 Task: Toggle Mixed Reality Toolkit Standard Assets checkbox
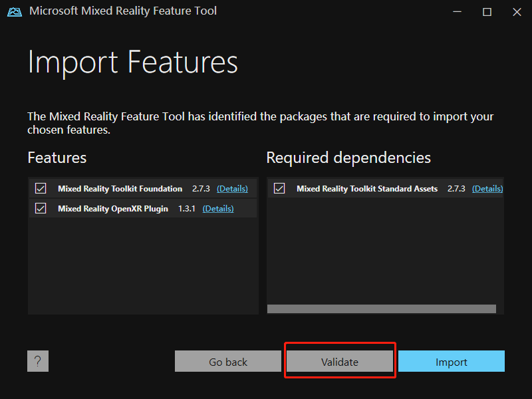point(279,188)
